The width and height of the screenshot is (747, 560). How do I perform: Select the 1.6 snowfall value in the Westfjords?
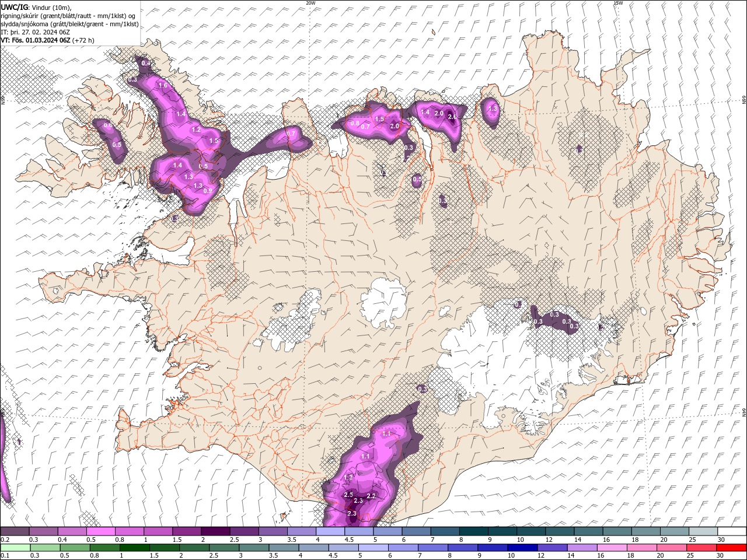(163, 85)
